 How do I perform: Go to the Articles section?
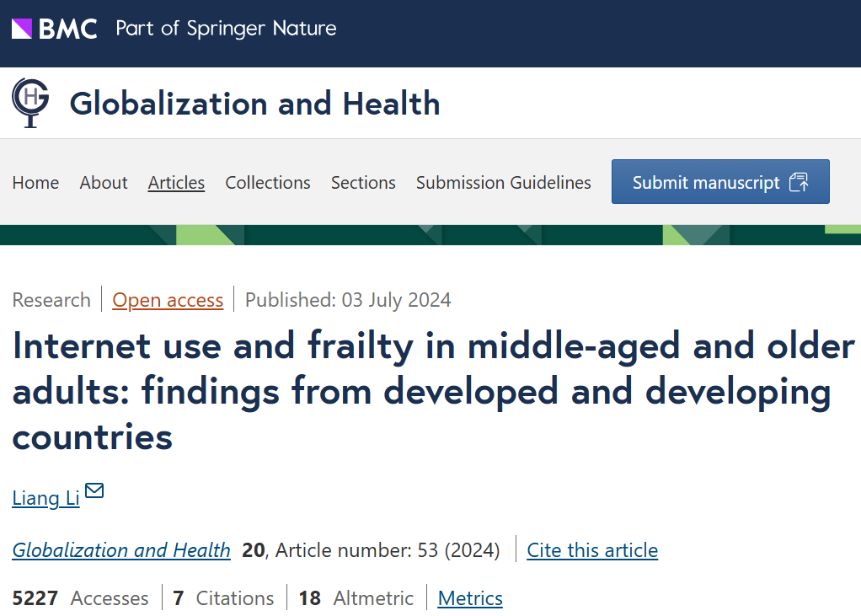point(176,182)
